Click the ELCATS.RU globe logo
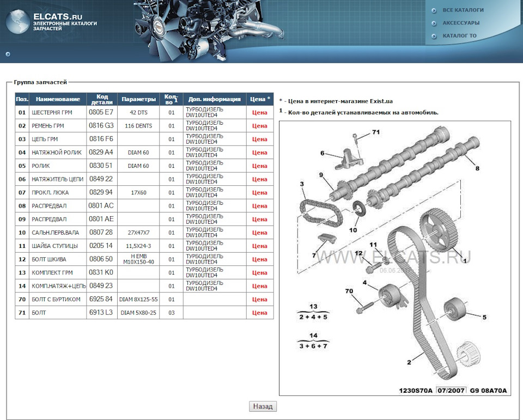Screen dimensions: 523x420 pos(18,22)
